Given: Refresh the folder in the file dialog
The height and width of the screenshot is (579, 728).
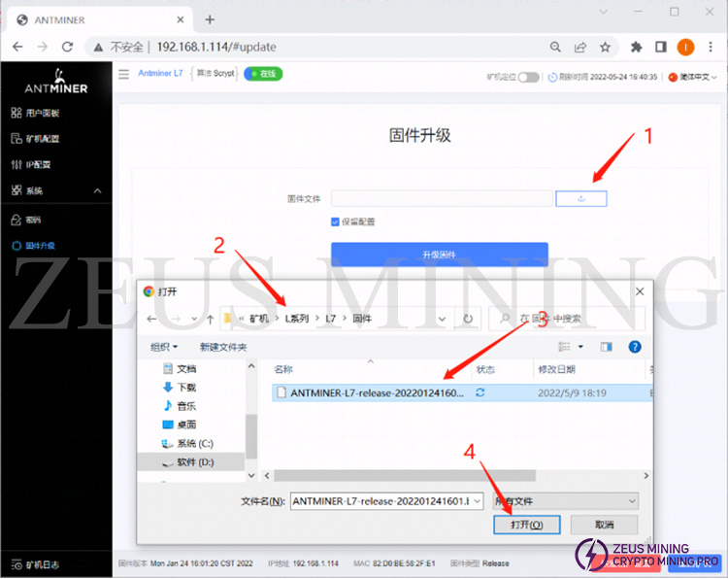Looking at the screenshot, I should click(468, 318).
